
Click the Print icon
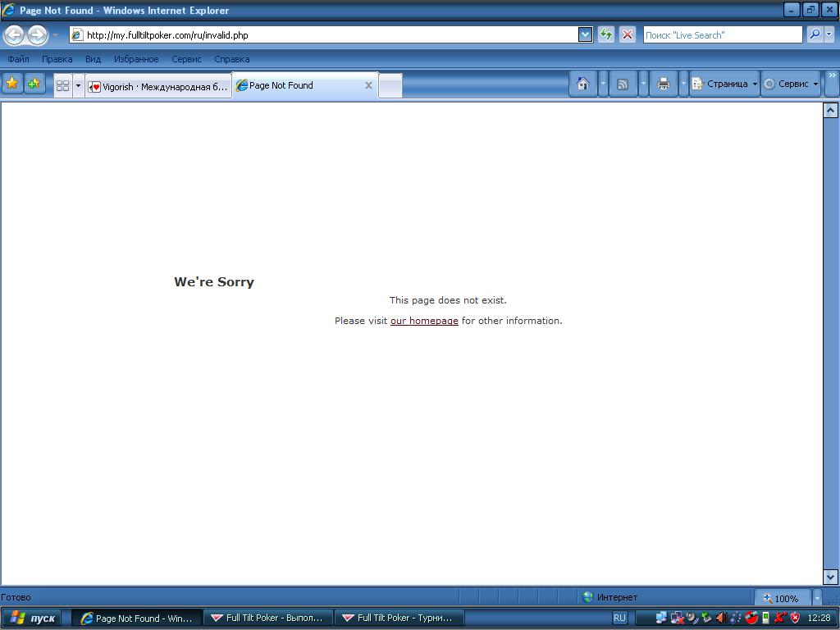click(663, 84)
